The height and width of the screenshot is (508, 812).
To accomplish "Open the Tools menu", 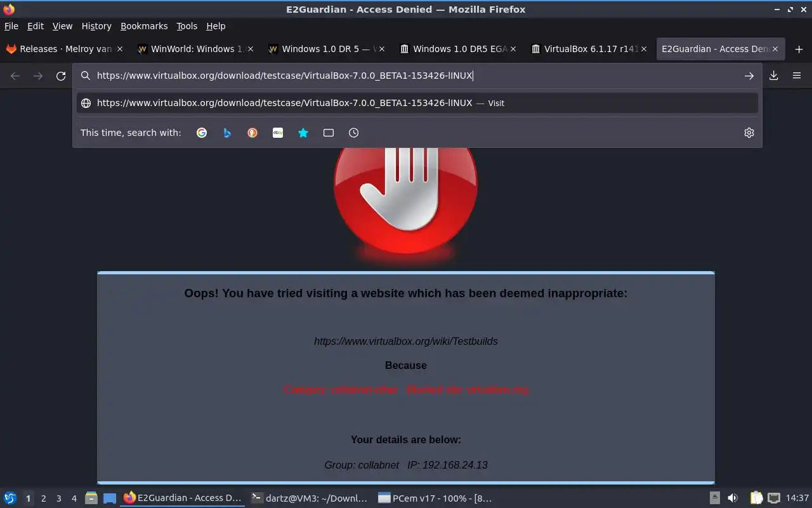I will [x=187, y=26].
